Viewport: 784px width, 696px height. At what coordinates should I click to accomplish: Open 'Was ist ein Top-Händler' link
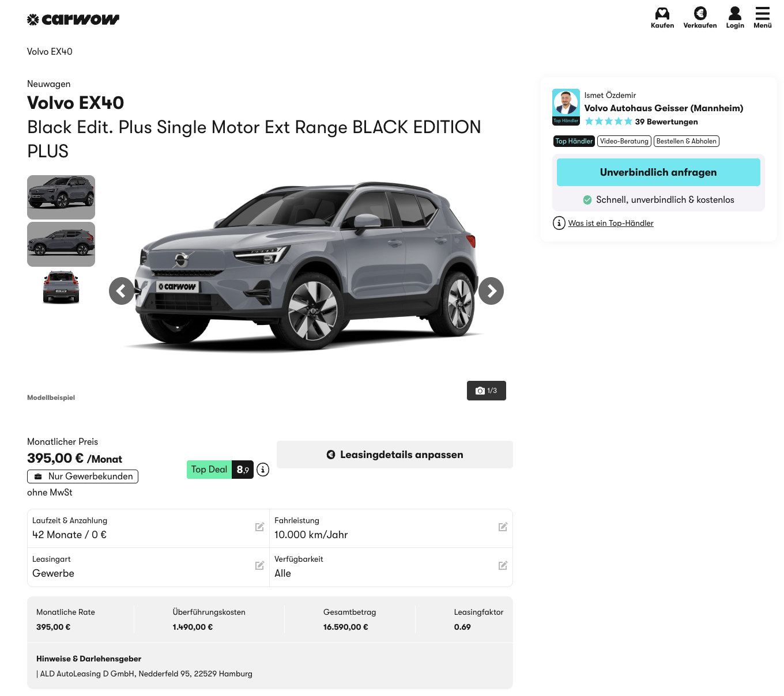[x=610, y=223]
